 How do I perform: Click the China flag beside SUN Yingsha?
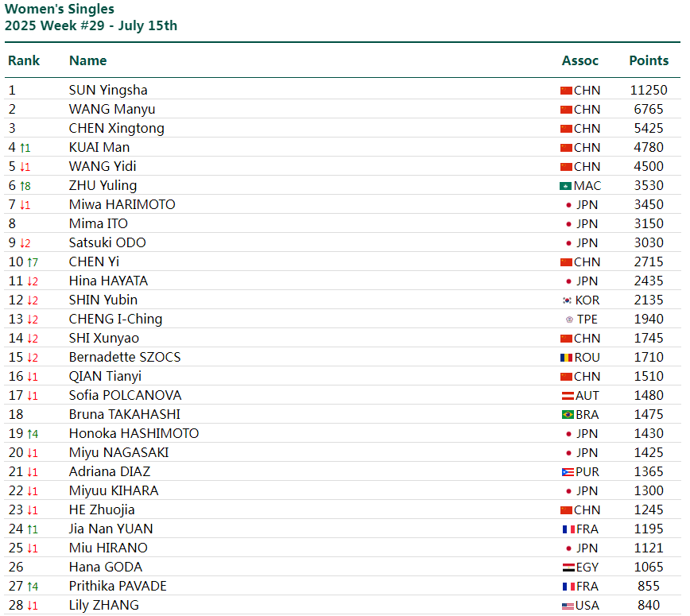pos(566,91)
